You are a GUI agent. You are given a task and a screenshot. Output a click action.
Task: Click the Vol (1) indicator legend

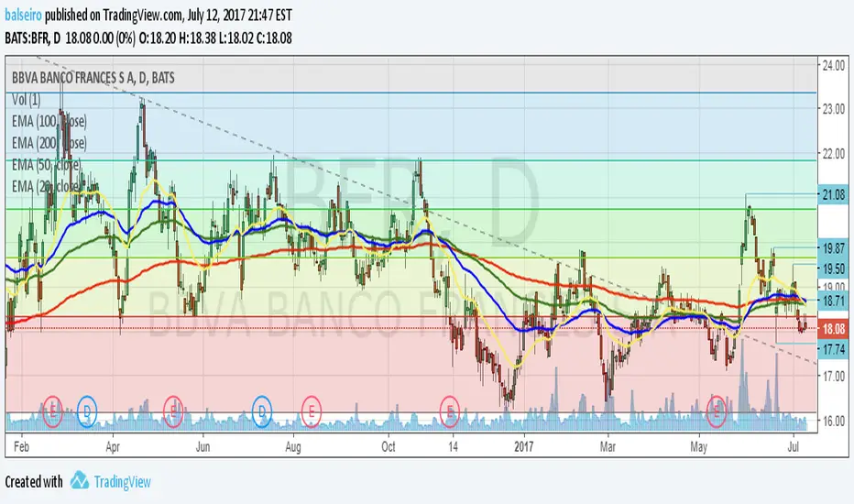pyautogui.click(x=27, y=100)
